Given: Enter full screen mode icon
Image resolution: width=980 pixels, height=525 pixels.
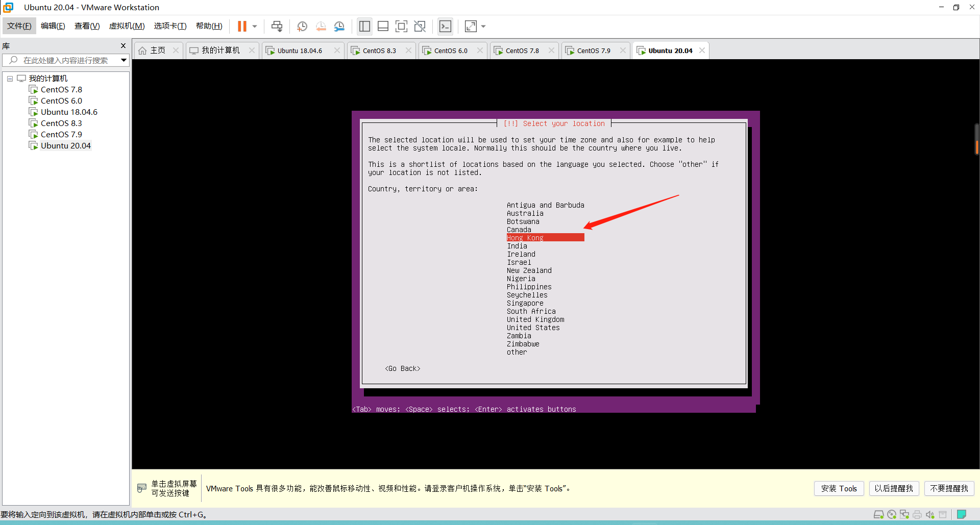Looking at the screenshot, I should click(x=402, y=26).
